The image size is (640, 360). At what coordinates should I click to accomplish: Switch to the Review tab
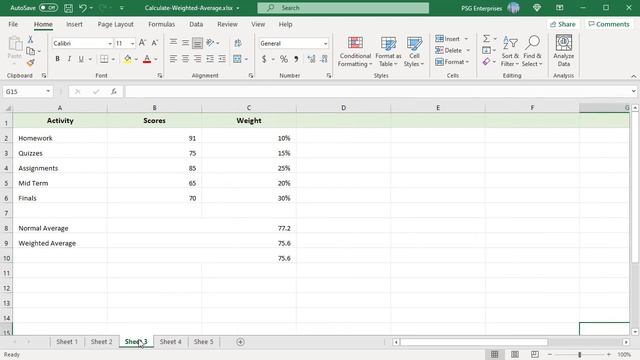click(x=227, y=24)
